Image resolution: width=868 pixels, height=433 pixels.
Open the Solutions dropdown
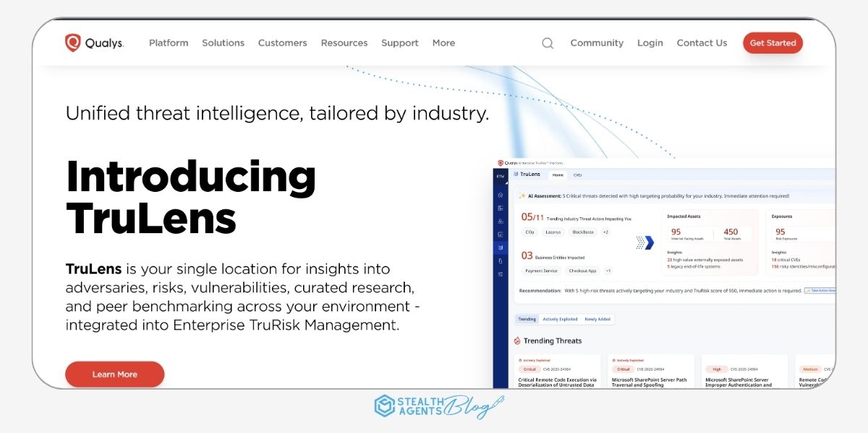tap(223, 43)
